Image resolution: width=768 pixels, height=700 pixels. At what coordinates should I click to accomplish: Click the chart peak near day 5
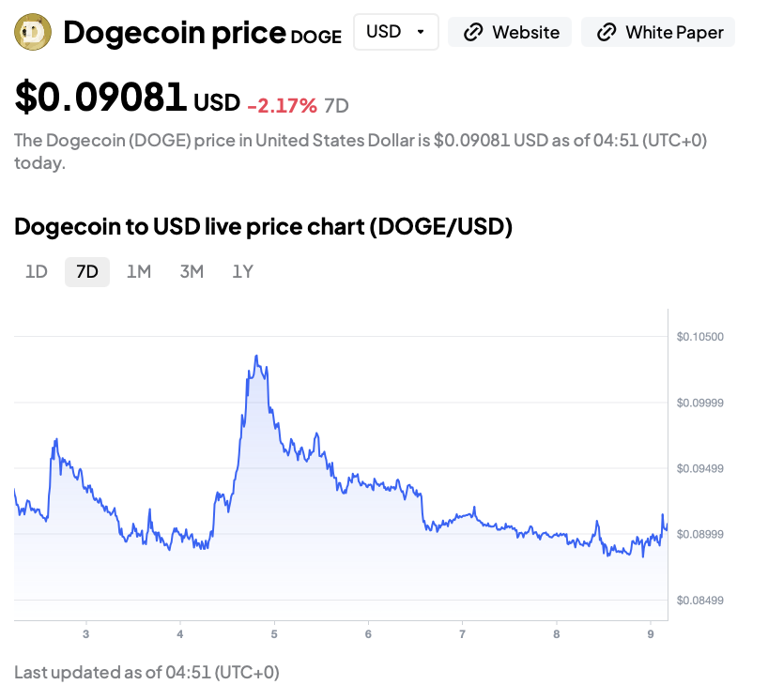256,357
